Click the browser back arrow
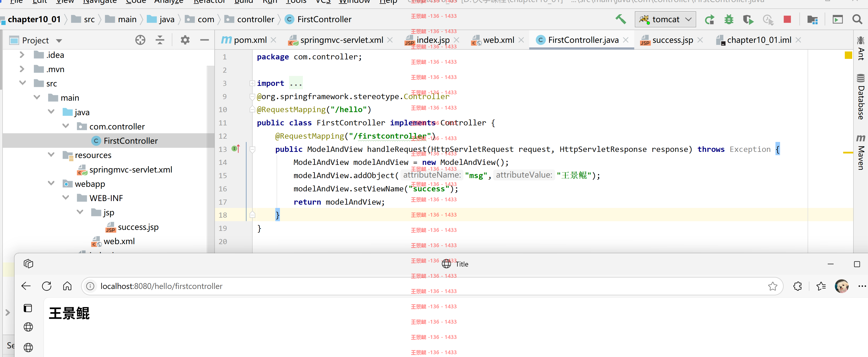The height and width of the screenshot is (357, 868). (x=26, y=286)
